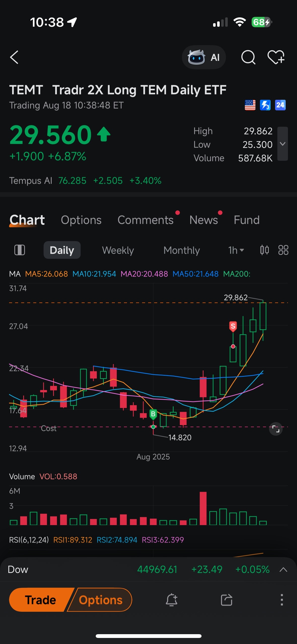Tap the Wi-Fi status icon
The height and width of the screenshot is (644, 297).
240,22
